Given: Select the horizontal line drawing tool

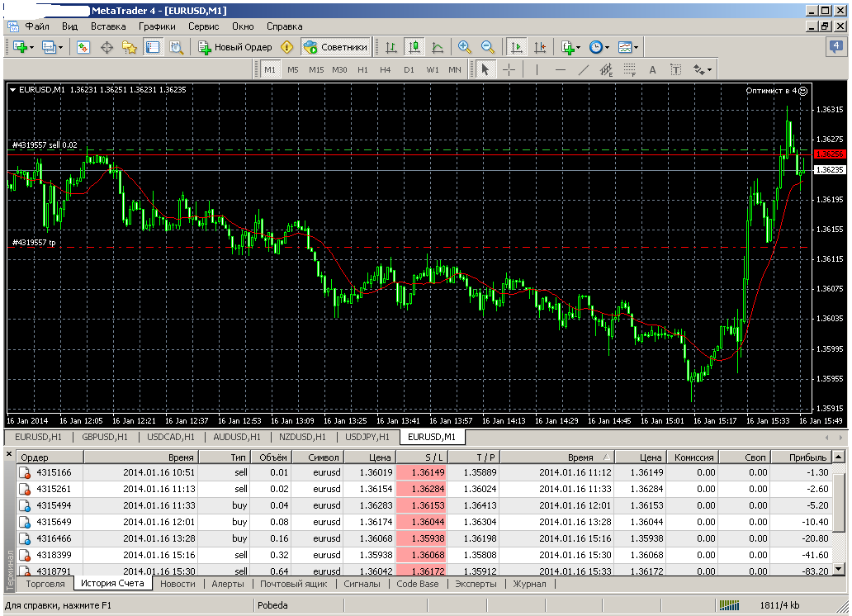Looking at the screenshot, I should tap(561, 69).
